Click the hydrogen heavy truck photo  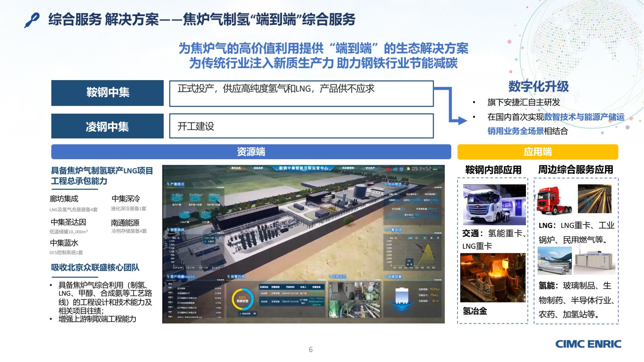pos(494,204)
